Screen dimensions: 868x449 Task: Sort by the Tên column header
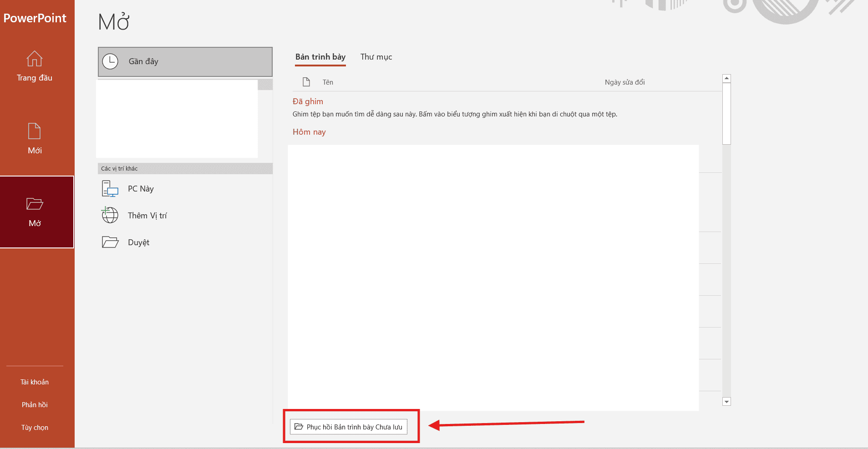pyautogui.click(x=328, y=82)
